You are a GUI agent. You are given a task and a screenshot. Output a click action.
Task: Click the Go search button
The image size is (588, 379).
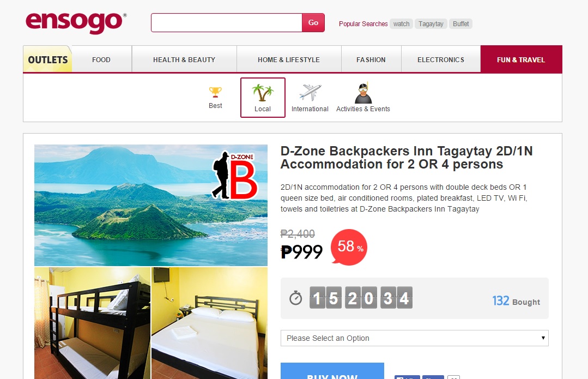313,22
